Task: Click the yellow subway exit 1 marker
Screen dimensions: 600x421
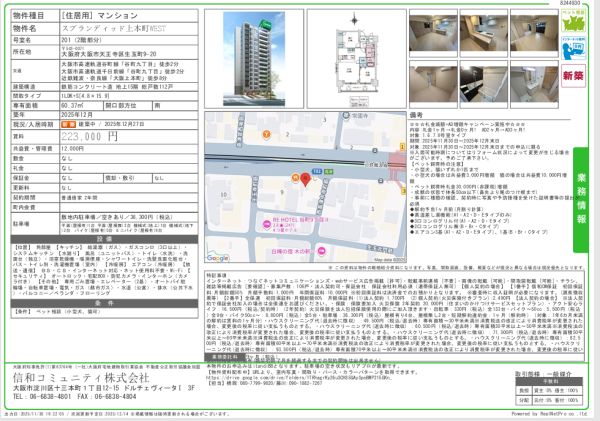Action: [402, 147]
